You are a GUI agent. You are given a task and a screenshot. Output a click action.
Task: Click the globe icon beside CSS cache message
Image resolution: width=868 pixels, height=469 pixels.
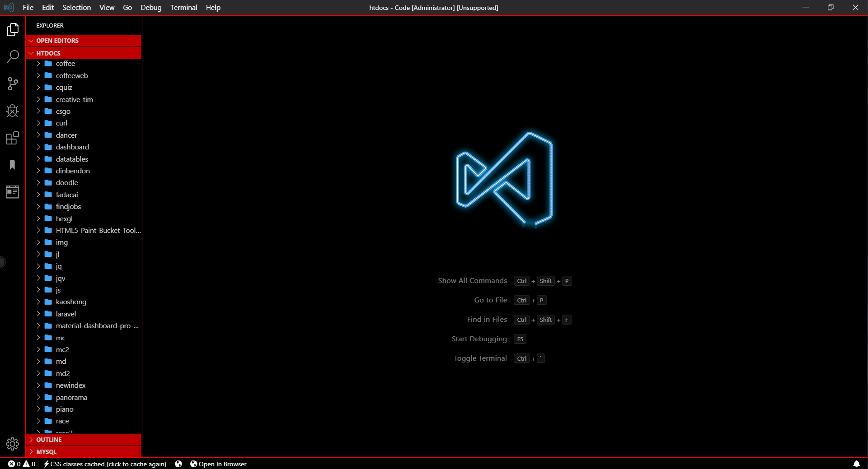pos(178,464)
